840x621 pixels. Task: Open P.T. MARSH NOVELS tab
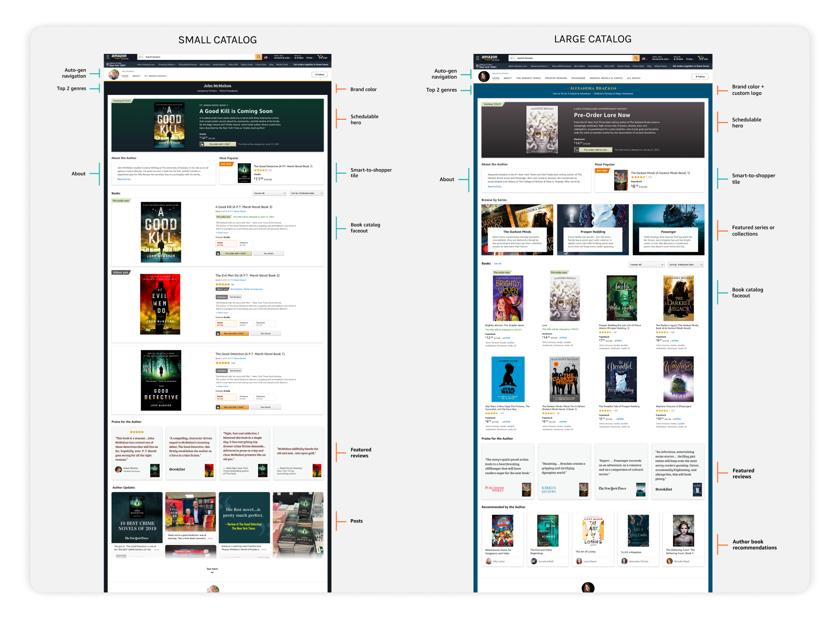click(x=155, y=76)
